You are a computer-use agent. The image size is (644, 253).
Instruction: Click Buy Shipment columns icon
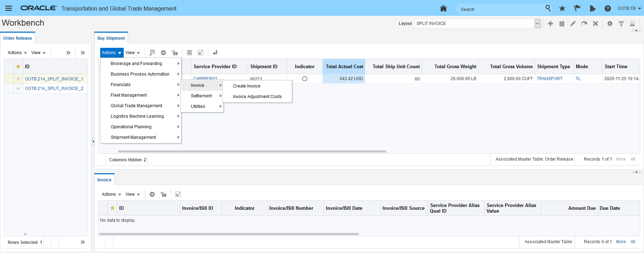coord(189,53)
